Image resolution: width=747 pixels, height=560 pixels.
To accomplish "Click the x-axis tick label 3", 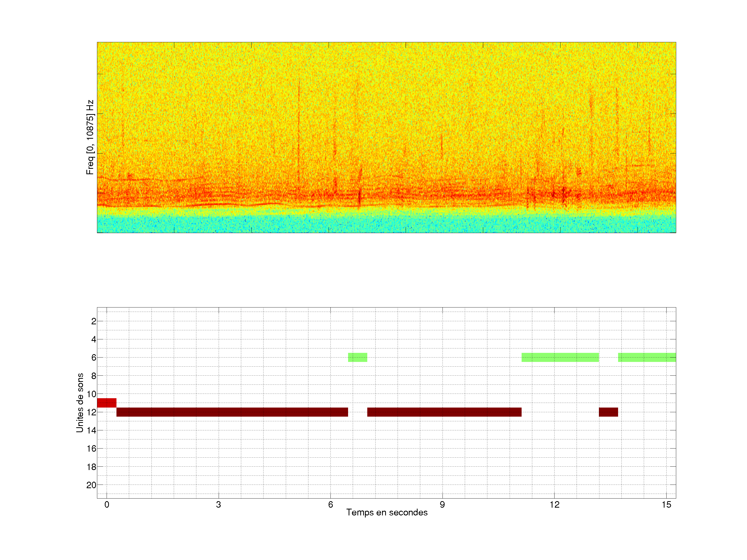I will [x=218, y=505].
